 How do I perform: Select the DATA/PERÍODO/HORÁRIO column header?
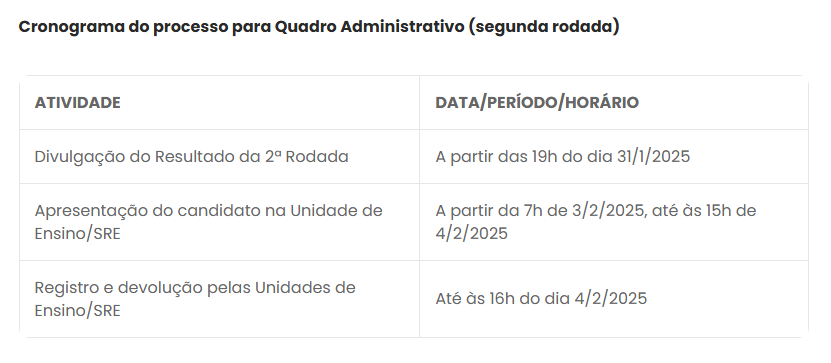pos(537,102)
